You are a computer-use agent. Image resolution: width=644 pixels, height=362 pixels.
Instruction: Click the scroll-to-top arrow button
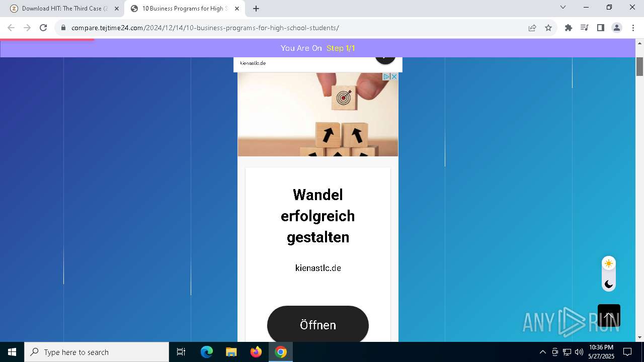[609, 316]
